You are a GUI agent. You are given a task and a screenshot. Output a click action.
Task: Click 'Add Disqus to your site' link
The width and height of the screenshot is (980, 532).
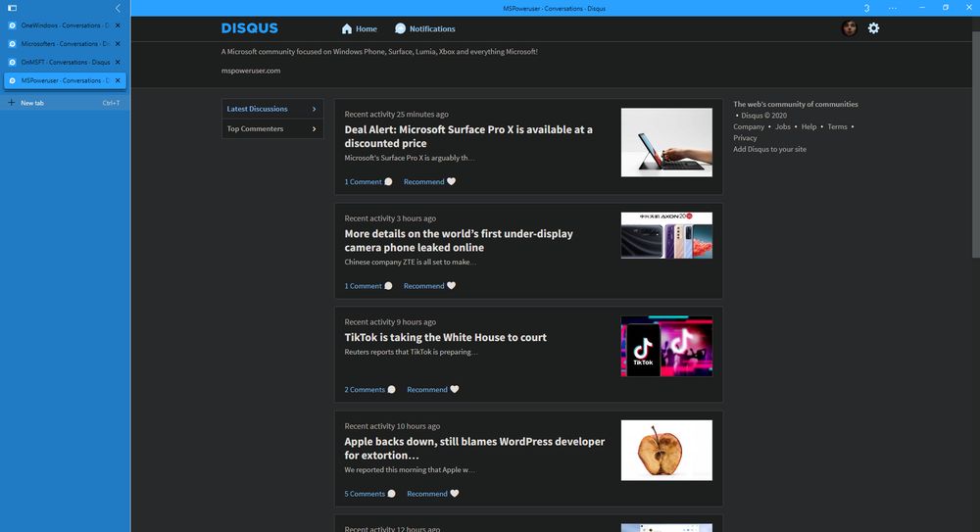[x=769, y=149]
